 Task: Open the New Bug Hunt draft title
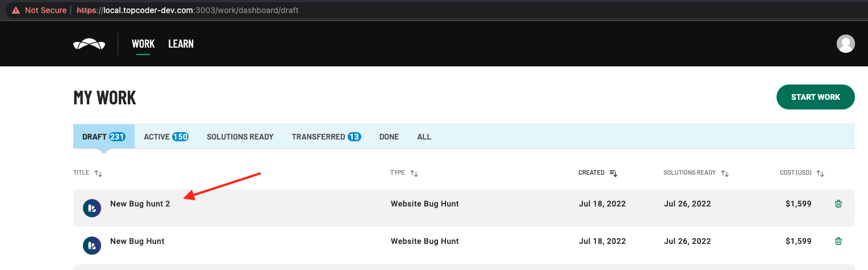pyautogui.click(x=137, y=241)
